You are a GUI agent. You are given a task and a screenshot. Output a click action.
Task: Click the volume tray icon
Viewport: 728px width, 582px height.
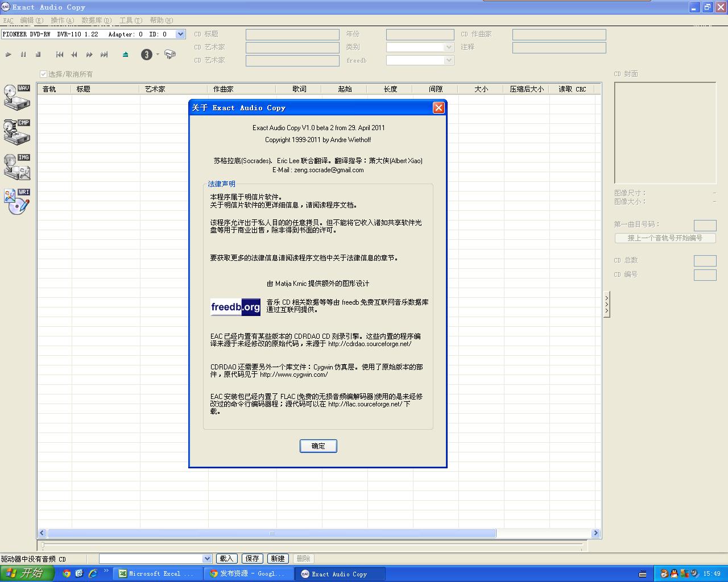tap(694, 573)
